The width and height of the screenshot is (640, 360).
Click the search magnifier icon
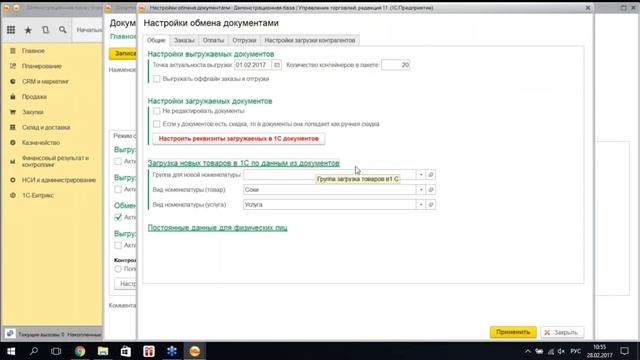(62, 30)
